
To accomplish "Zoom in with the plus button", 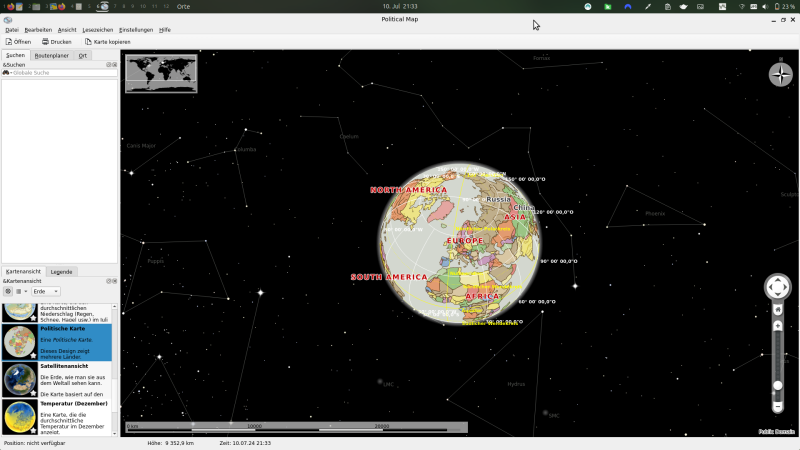I will tap(778, 325).
